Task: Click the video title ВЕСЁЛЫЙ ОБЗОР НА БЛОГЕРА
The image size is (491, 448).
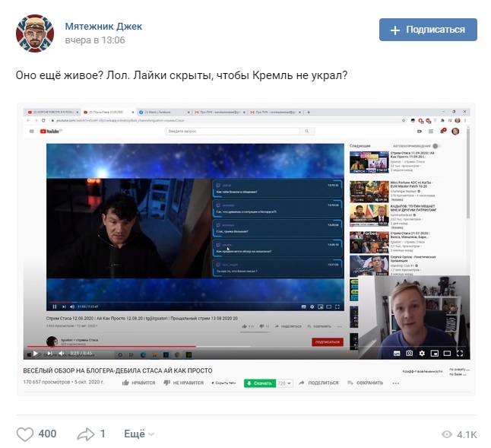Action: click(x=118, y=370)
